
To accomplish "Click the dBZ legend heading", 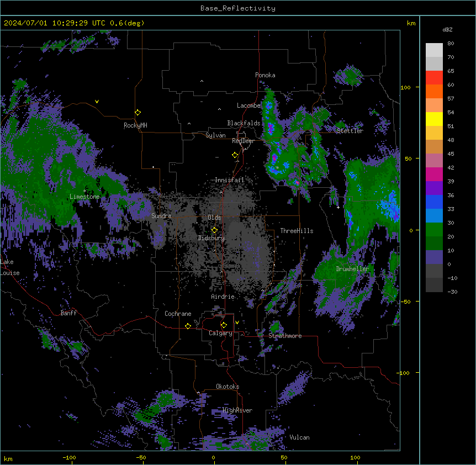I will tap(447, 30).
